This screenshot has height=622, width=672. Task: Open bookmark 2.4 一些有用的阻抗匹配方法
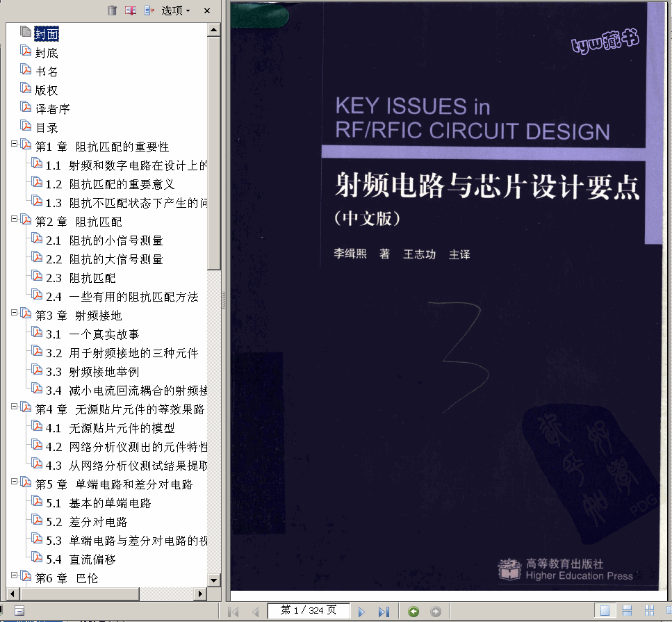122,297
